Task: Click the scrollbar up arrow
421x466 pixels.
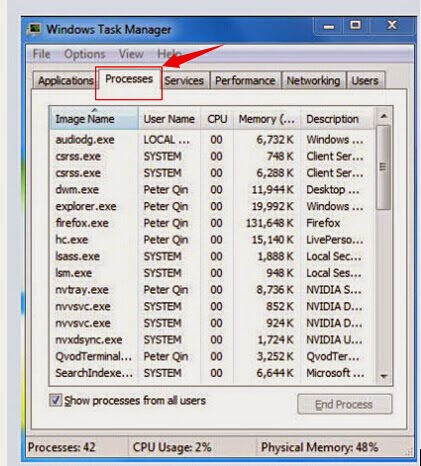Action: point(384,117)
